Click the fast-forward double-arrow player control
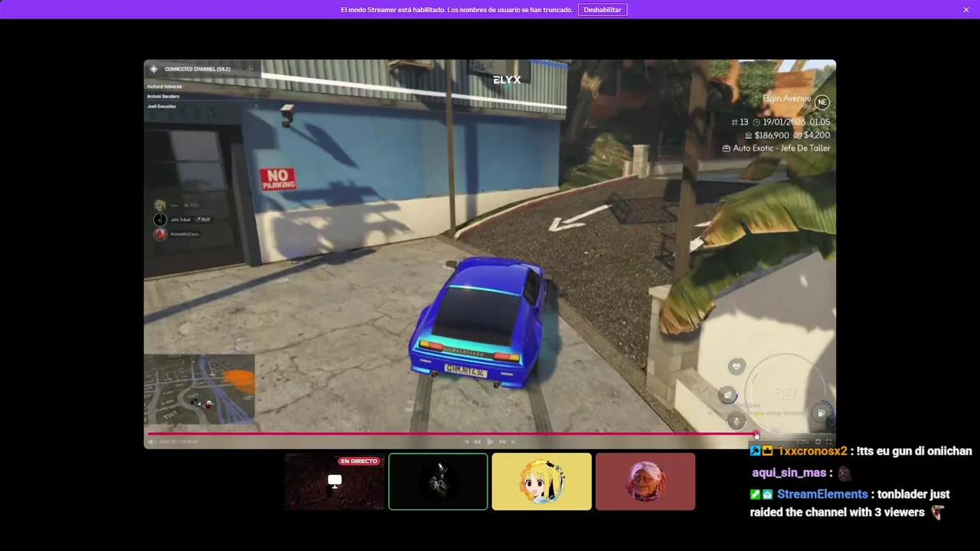980x551 pixels. [502, 442]
